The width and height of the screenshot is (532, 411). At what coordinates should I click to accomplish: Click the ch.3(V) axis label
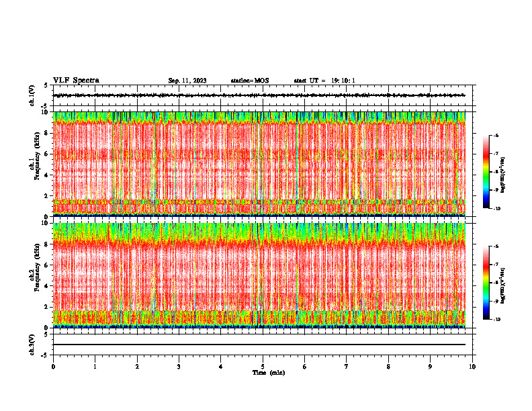32,345
